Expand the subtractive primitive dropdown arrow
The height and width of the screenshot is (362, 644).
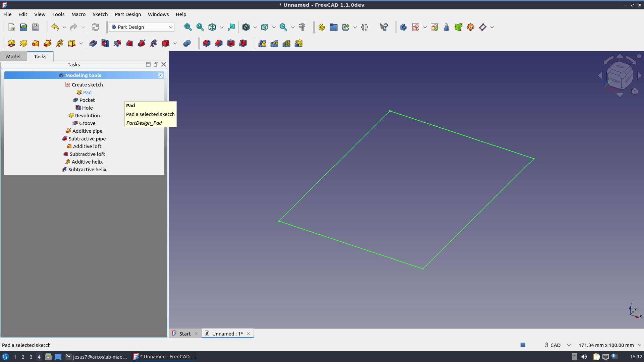coord(175,43)
